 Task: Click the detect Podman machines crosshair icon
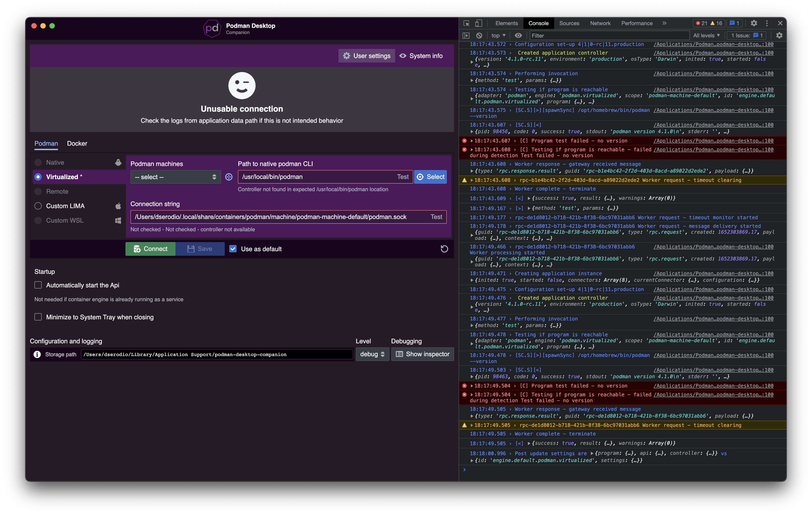pos(229,177)
